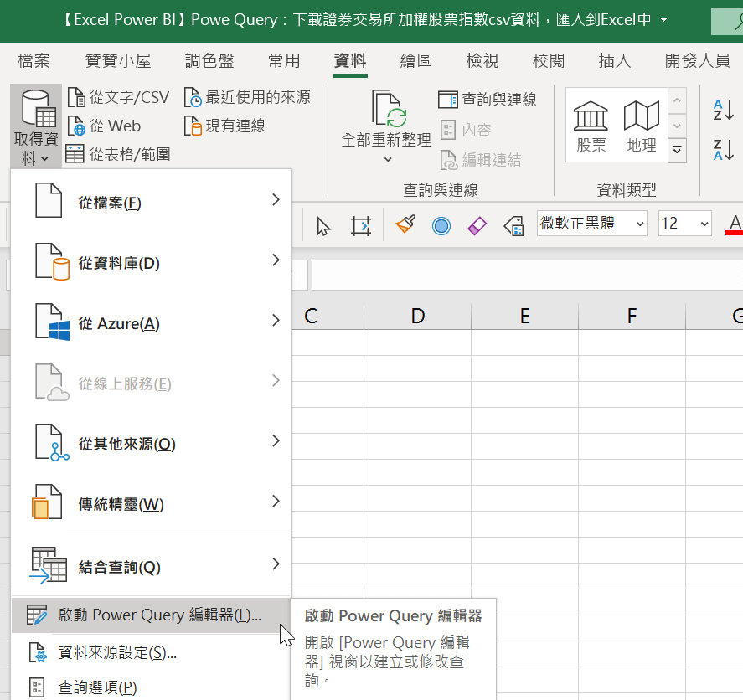Viewport: 743px width, 700px height.
Task: Open the workbook title dropdown arrow
Action: click(x=664, y=20)
